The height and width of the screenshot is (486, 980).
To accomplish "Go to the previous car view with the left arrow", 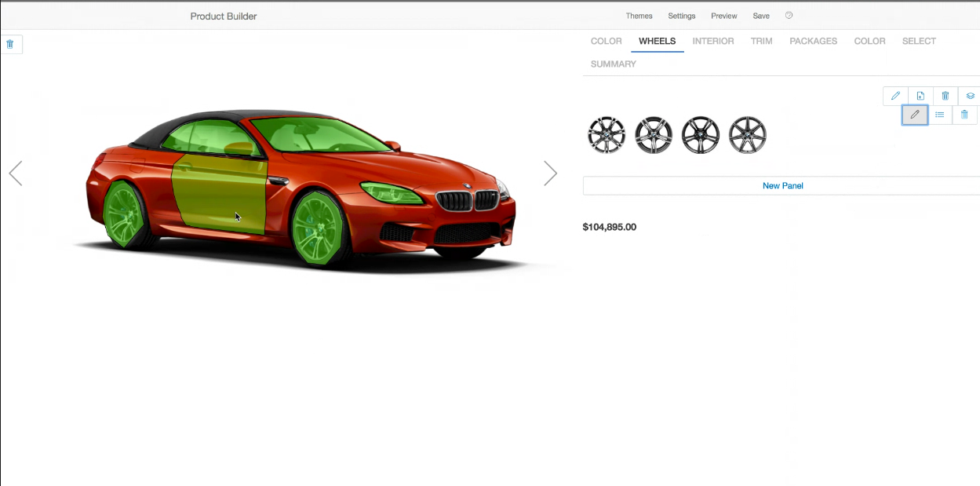I will (16, 174).
